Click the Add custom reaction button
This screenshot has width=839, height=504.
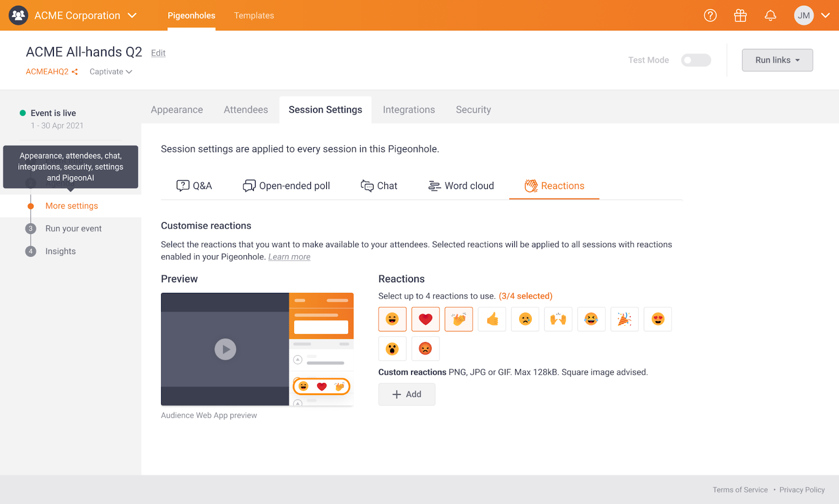[x=406, y=395]
